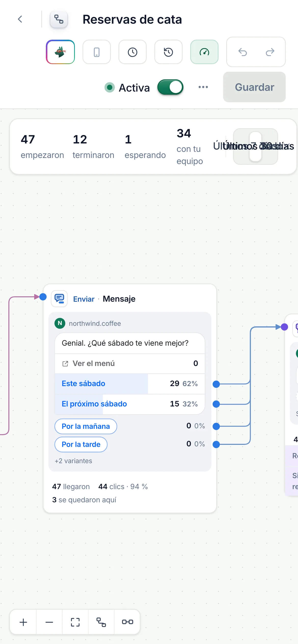Click the output port for El próximo sábado

216,404
